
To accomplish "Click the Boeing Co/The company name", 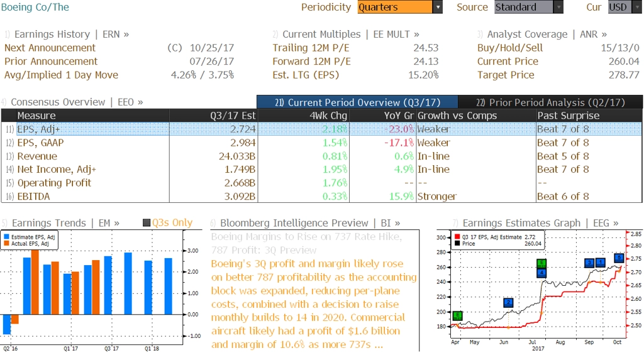I will (35, 7).
